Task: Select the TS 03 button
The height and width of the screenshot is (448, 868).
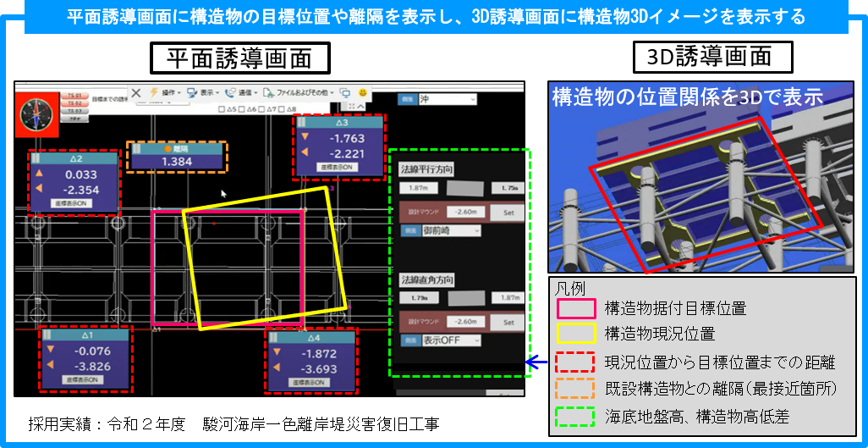Action: (x=74, y=112)
